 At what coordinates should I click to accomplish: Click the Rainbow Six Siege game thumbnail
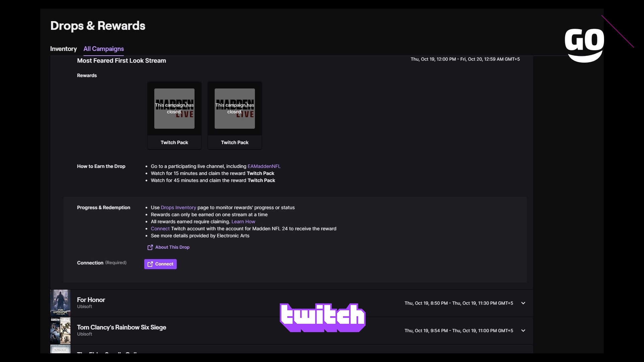61,330
